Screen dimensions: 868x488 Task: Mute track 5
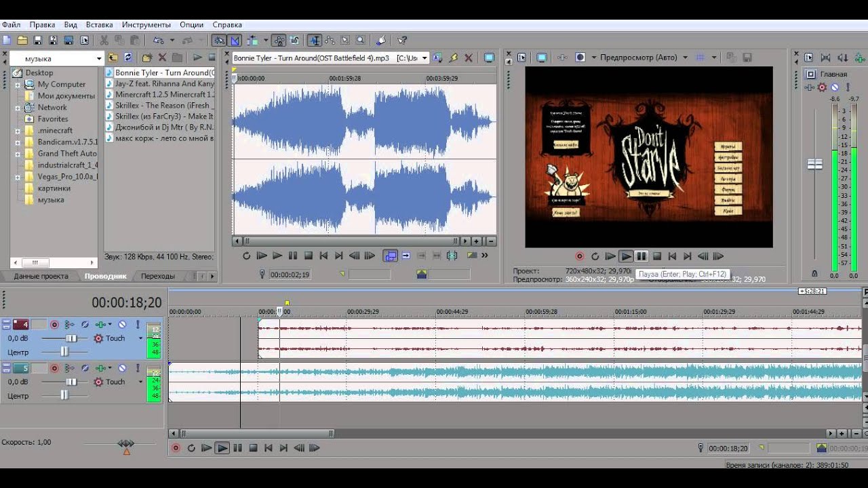click(123, 368)
